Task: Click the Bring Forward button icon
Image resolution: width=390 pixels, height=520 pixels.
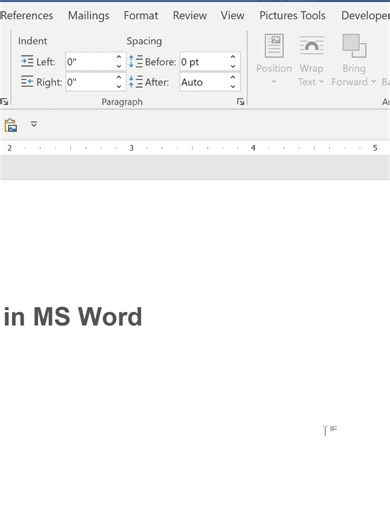Action: coord(354,46)
